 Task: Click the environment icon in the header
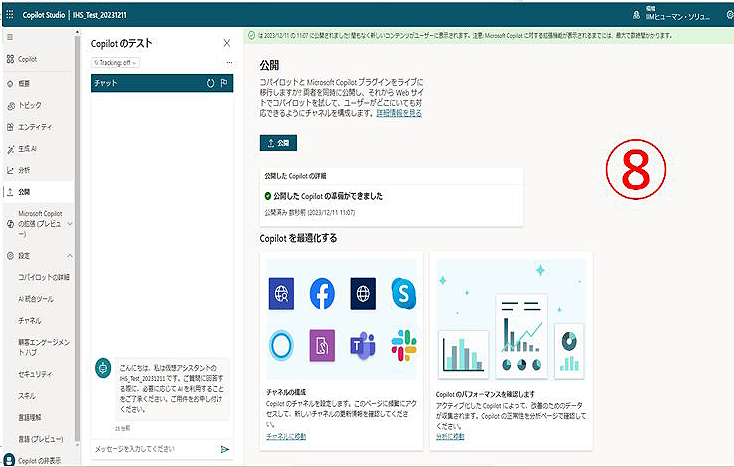pos(636,15)
